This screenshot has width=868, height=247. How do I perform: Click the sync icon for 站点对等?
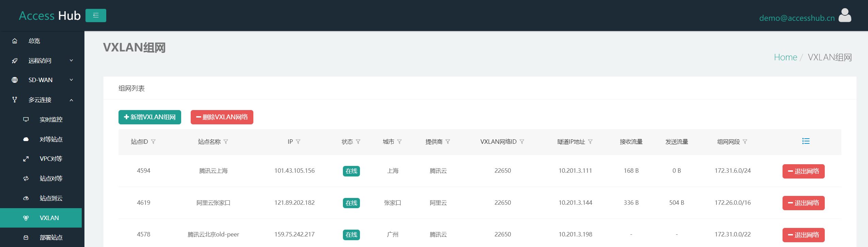point(26,179)
